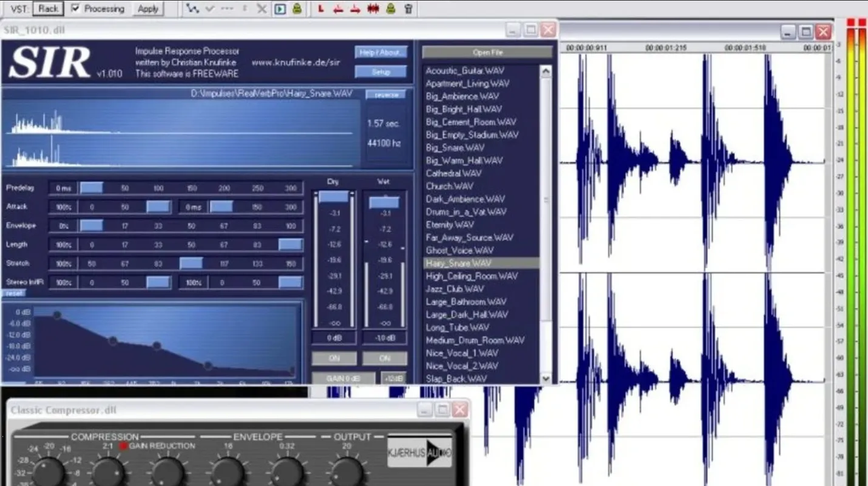Toggle the Processing checkbox
The height and width of the screenshot is (486, 868).
click(75, 9)
